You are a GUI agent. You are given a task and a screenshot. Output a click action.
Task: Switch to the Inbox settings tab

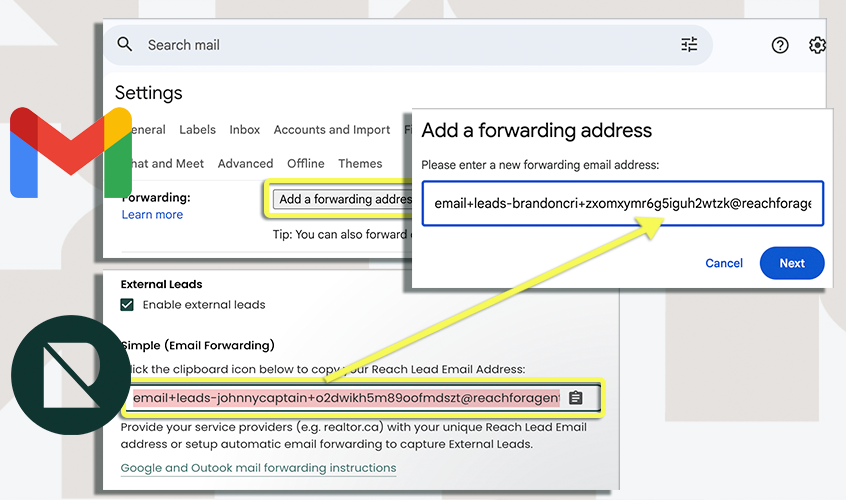(244, 130)
